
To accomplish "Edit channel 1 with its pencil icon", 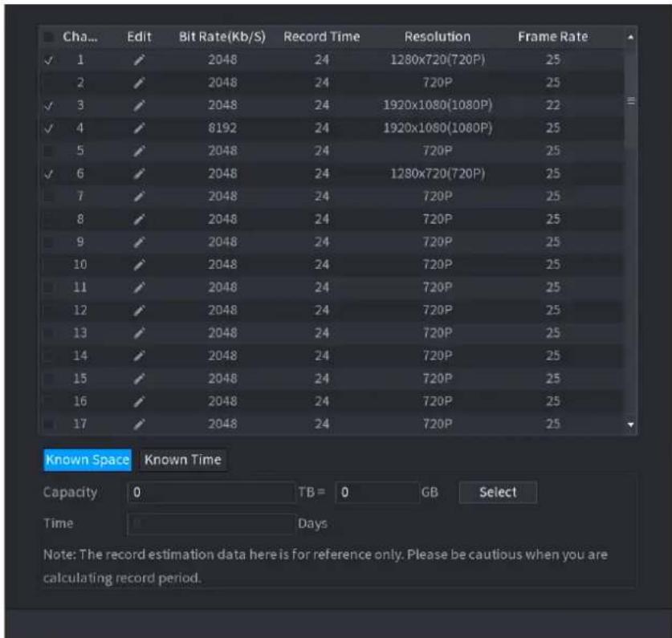I will coord(139,60).
